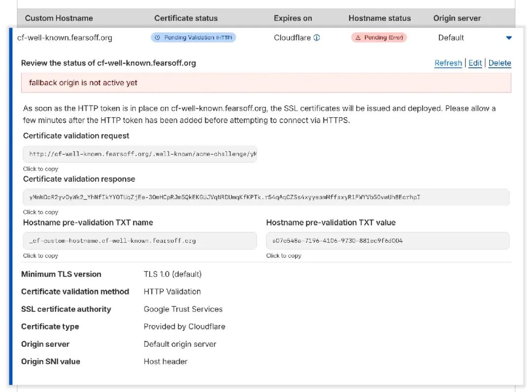
Task: Select the cf-well-known.fearsoff.org hostname cell
Action: pyautogui.click(x=65, y=37)
